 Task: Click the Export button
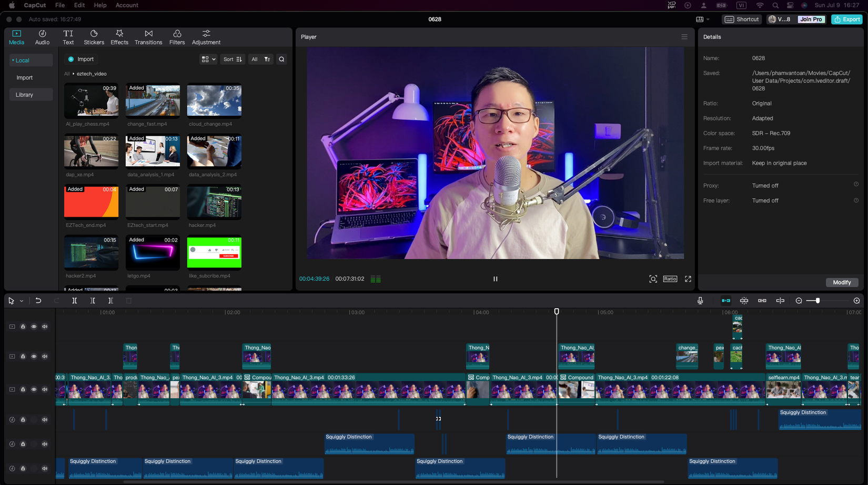[847, 19]
